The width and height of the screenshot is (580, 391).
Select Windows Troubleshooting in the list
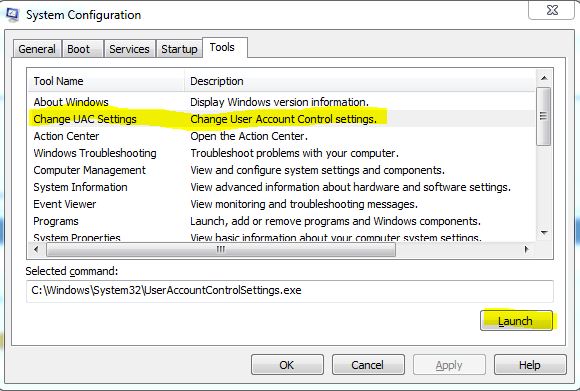click(281, 153)
